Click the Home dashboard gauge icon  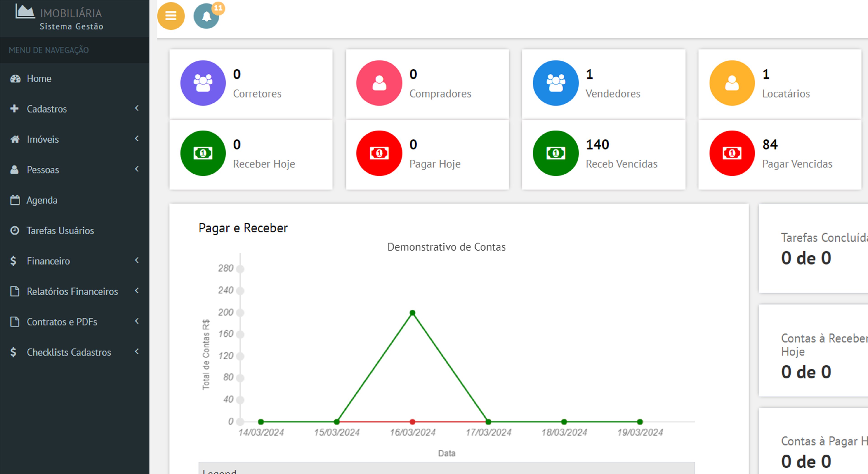[15, 79]
